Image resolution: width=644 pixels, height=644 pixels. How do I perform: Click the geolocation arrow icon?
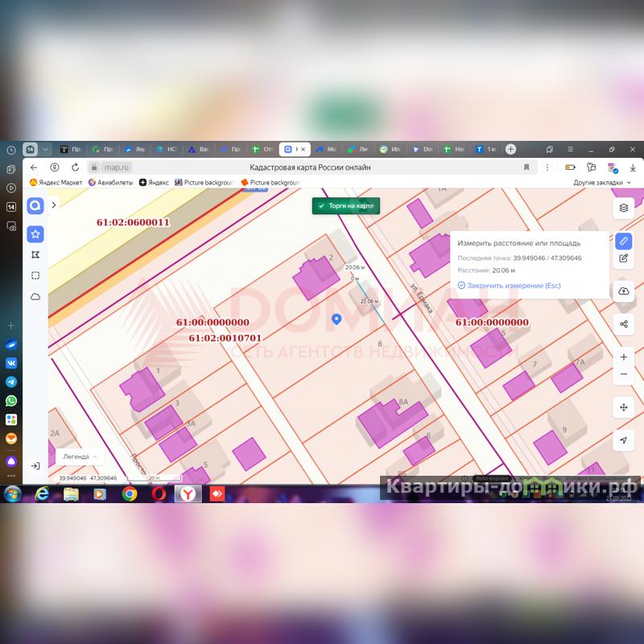(x=624, y=440)
